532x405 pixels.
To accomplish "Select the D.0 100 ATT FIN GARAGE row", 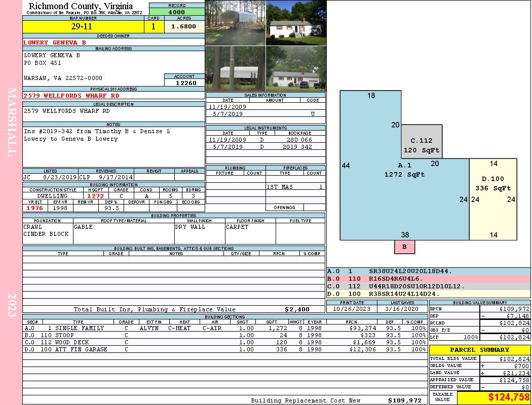I will pyautogui.click(x=225, y=349).
